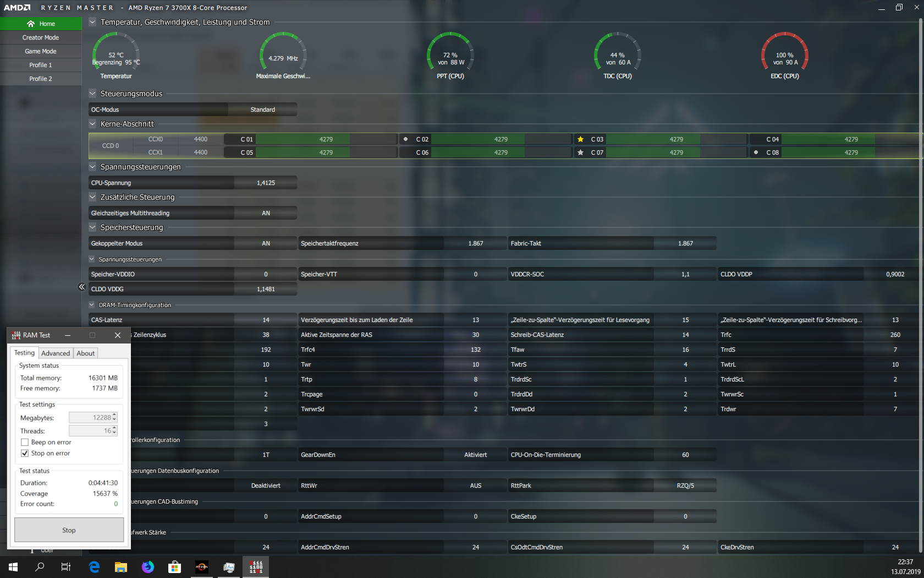Screen dimensions: 924x578
Task: Collapse Temperatur, Geschwindigkeit, Leistung und Strom section
Action: coord(92,22)
